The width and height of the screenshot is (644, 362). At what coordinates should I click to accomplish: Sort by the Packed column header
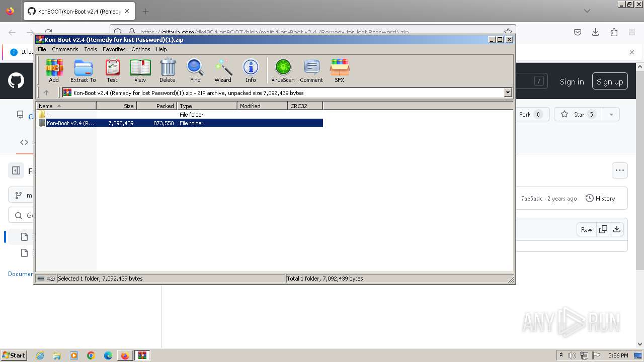click(x=156, y=106)
